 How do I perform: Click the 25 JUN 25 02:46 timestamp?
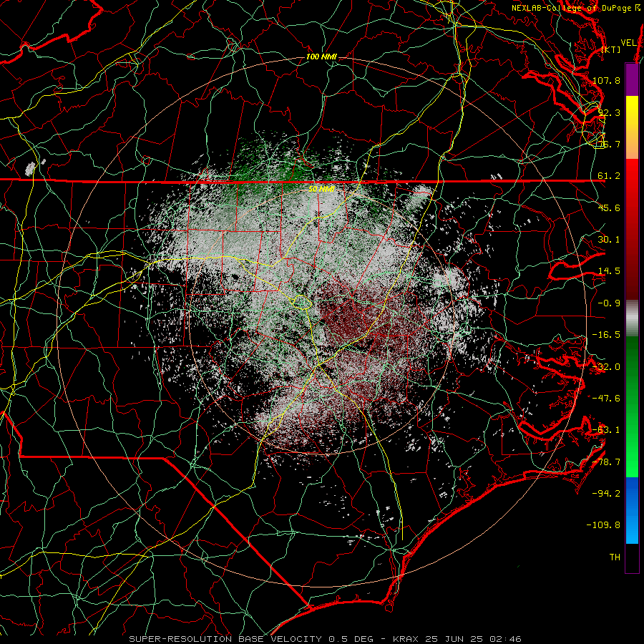click(x=473, y=639)
